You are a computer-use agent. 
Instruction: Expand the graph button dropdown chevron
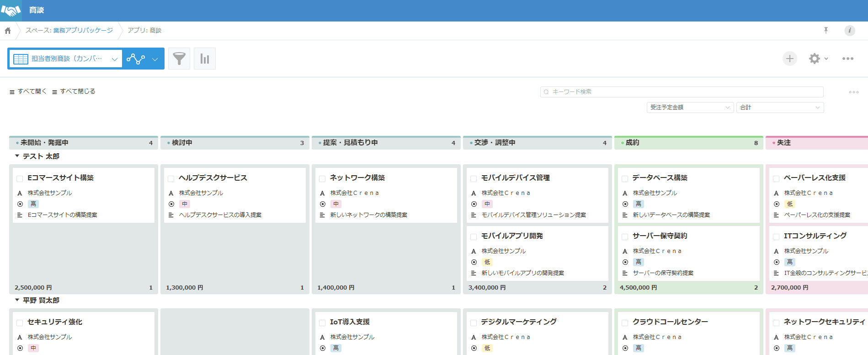coord(155,59)
